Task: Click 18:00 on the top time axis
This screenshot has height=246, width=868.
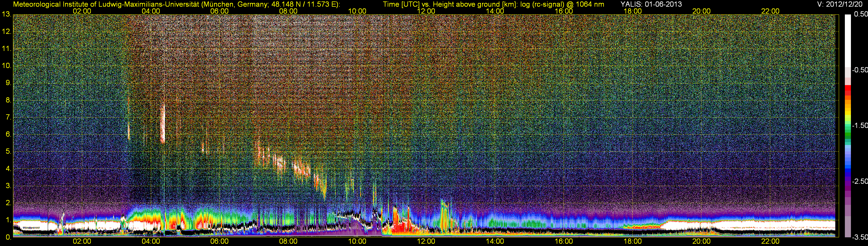Action: click(x=633, y=11)
